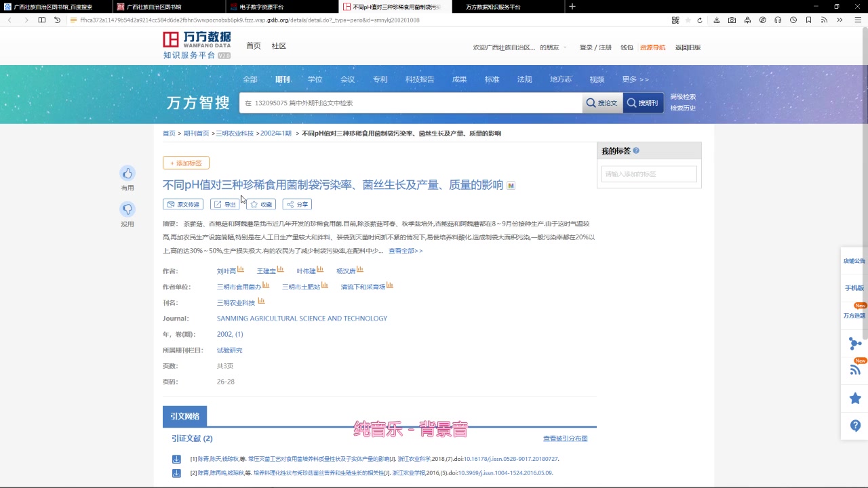Image resolution: width=868 pixels, height=488 pixels.
Task: Click the main search input field
Action: point(410,103)
